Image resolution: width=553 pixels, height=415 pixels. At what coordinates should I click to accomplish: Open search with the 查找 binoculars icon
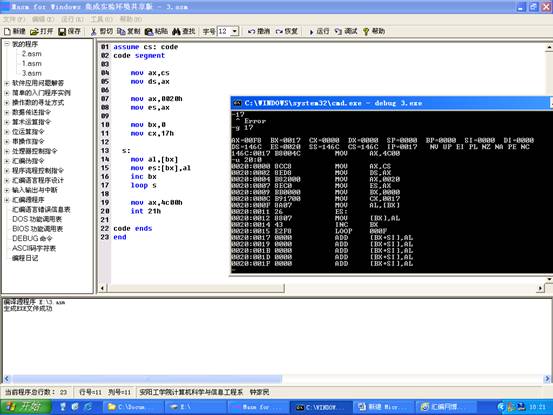[x=184, y=31]
